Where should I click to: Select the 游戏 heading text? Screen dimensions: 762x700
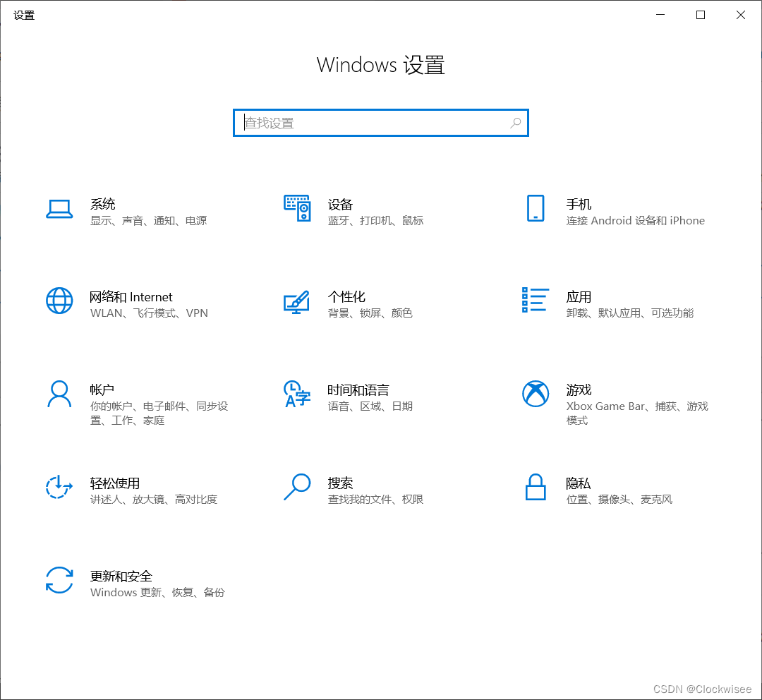(579, 390)
